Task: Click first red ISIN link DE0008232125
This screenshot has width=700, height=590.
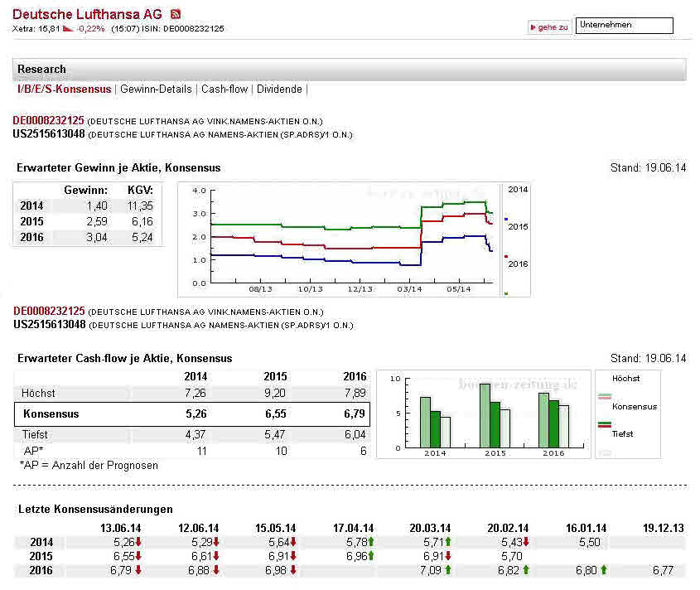Action: pos(48,121)
